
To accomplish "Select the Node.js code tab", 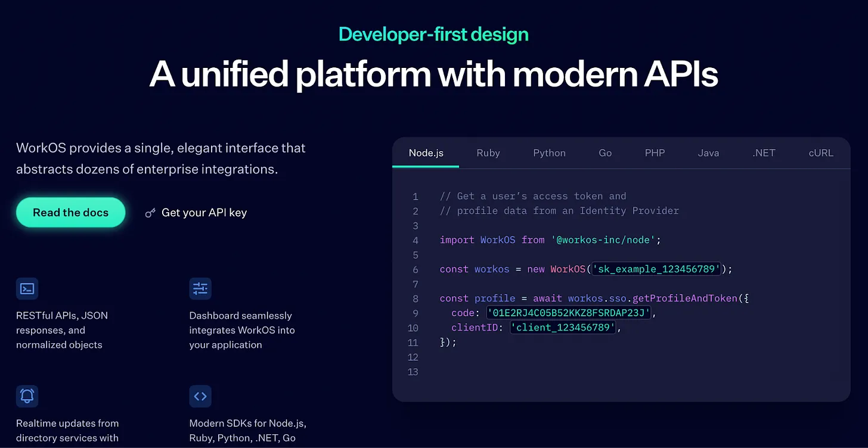I will 426,153.
